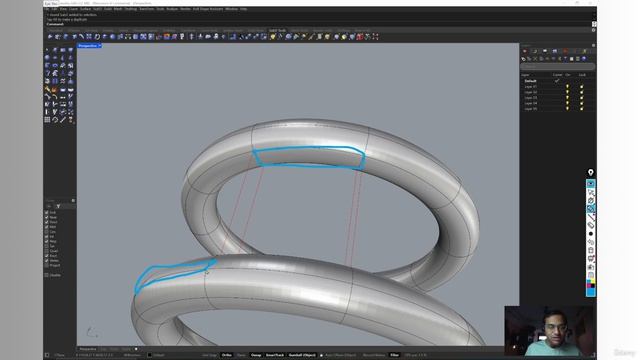Toggle Record History in the status bar
Screen dimensions: 640x360
click(x=374, y=355)
